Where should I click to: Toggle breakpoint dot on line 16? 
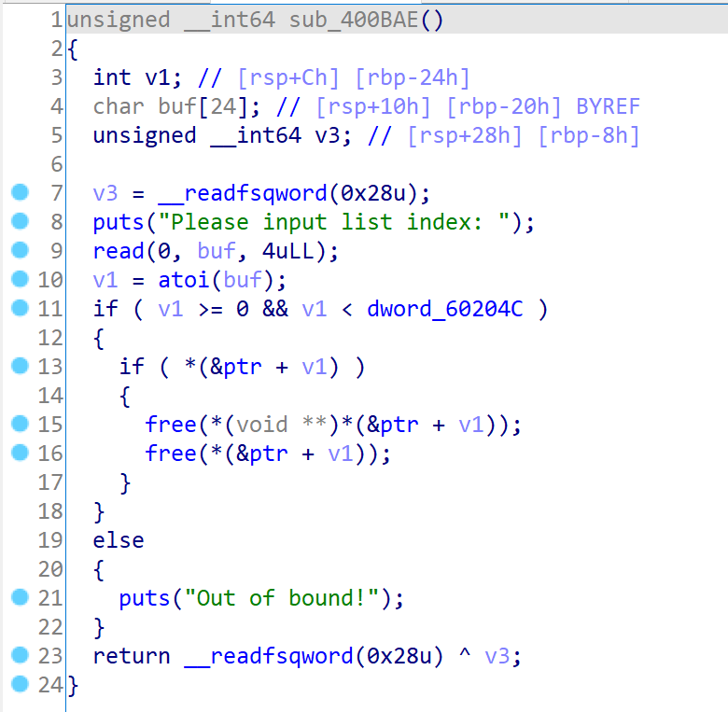tap(20, 453)
